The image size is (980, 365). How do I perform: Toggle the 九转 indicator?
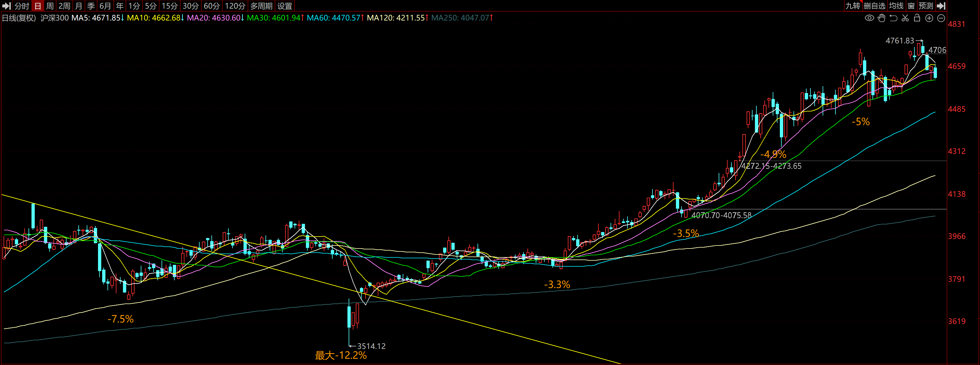pyautogui.click(x=853, y=6)
